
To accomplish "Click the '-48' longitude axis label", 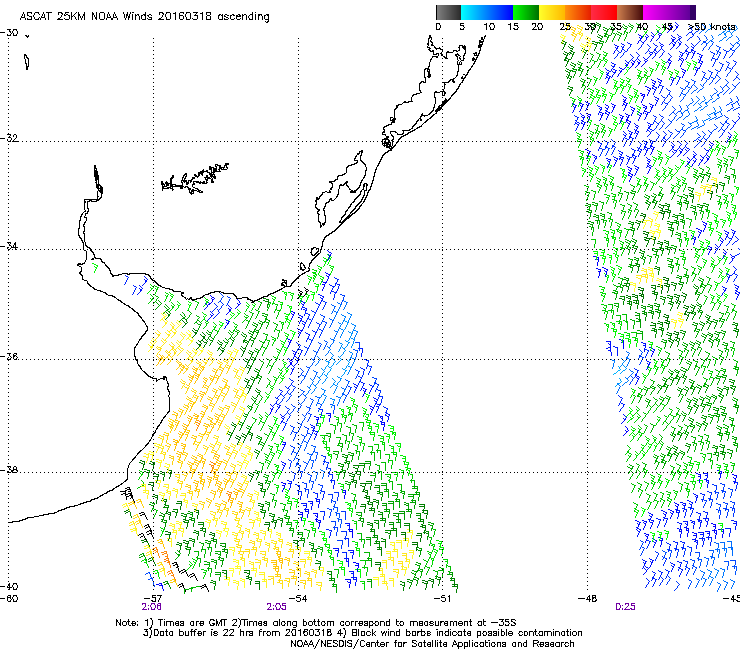I will tap(588, 599).
